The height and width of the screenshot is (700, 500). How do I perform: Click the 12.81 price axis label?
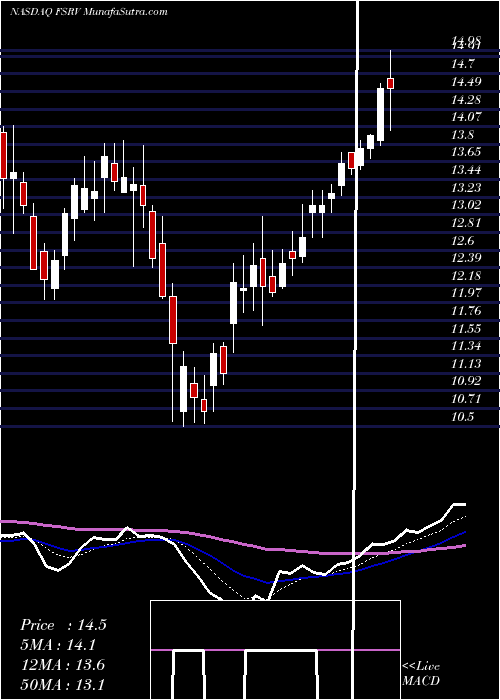pos(466,223)
